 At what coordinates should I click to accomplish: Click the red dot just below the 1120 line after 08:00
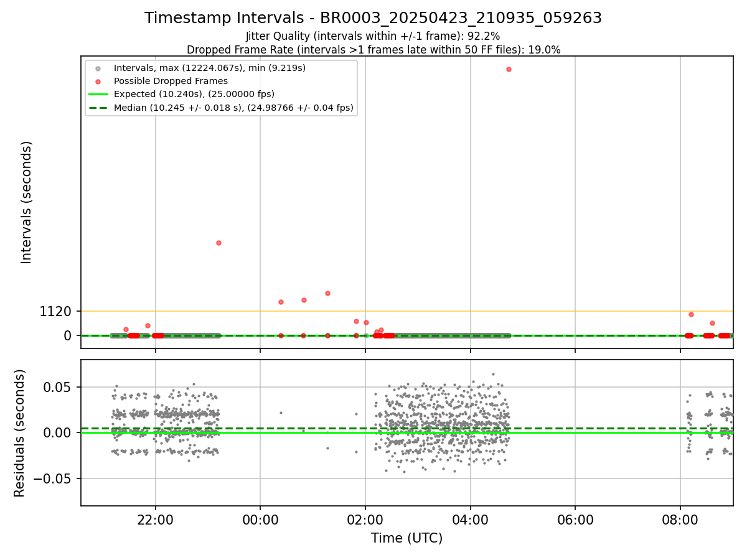691,314
